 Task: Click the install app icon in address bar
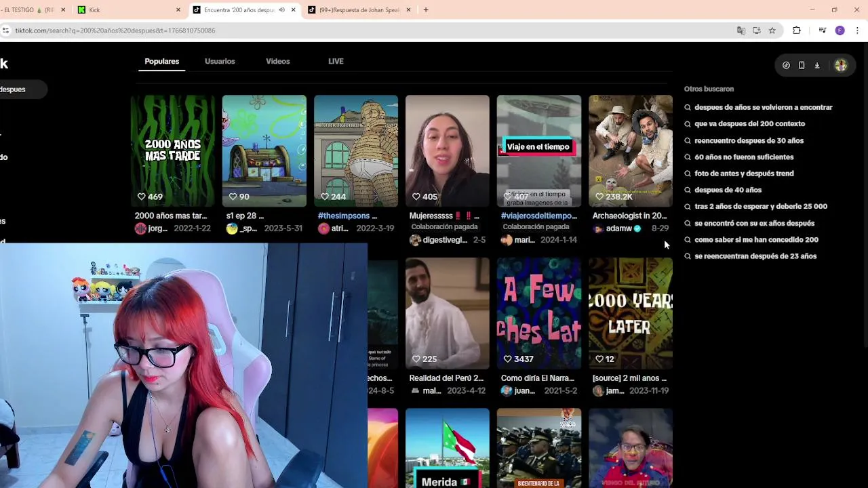(757, 30)
